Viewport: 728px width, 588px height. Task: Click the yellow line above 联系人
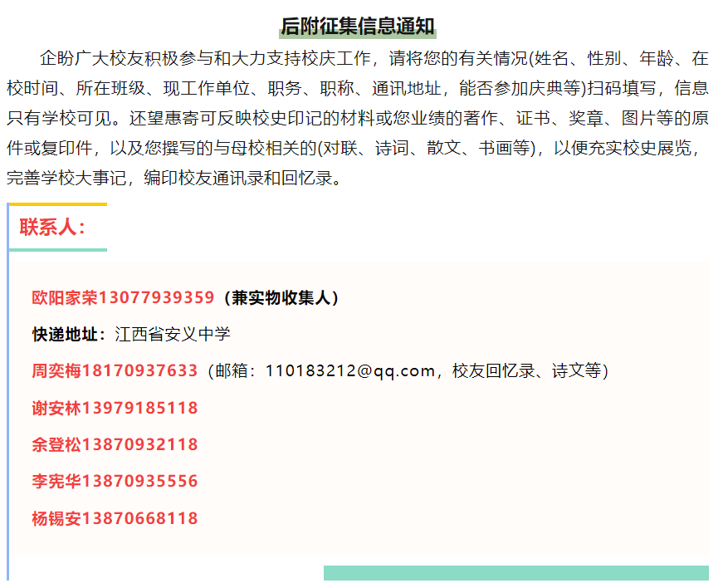pos(57,204)
